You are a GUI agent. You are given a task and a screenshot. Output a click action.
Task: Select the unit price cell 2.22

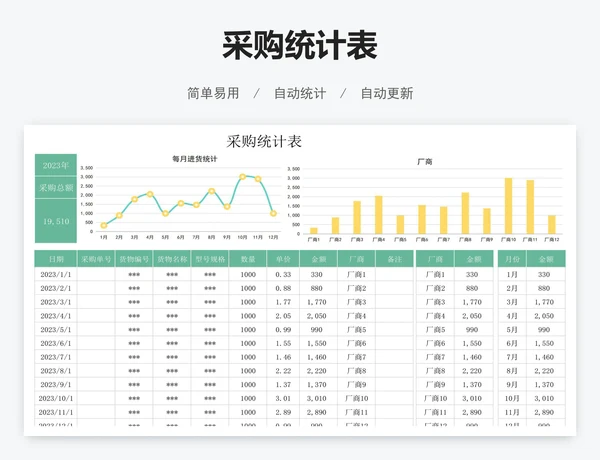click(x=283, y=371)
